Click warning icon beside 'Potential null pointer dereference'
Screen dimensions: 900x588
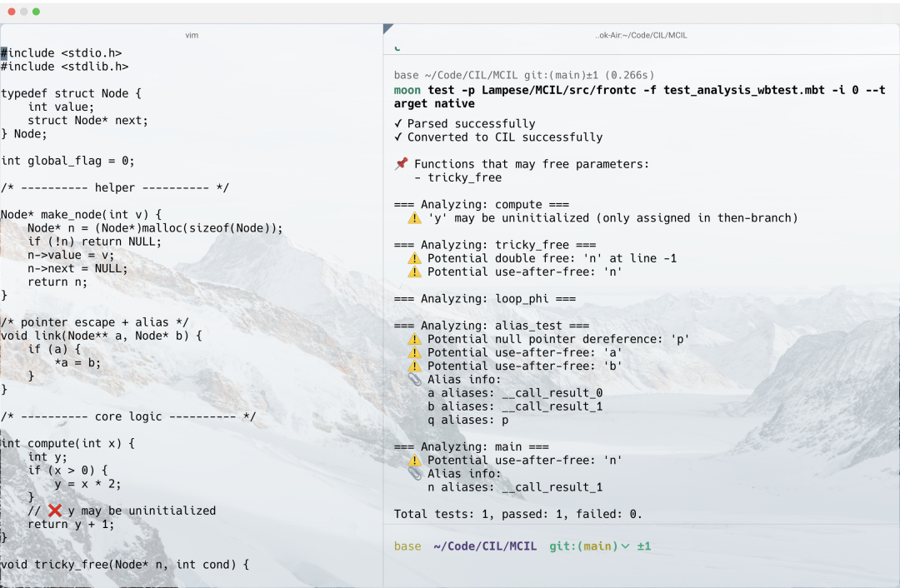click(414, 339)
